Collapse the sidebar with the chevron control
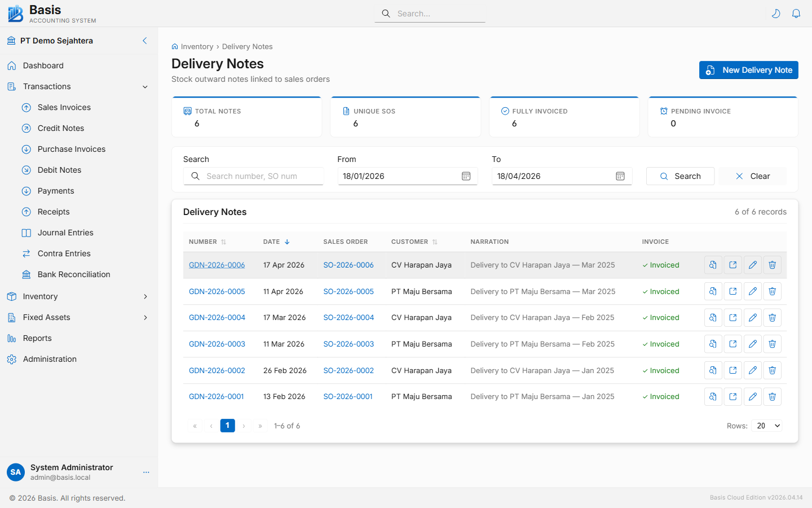Screen dimensions: 812x508 (144, 41)
